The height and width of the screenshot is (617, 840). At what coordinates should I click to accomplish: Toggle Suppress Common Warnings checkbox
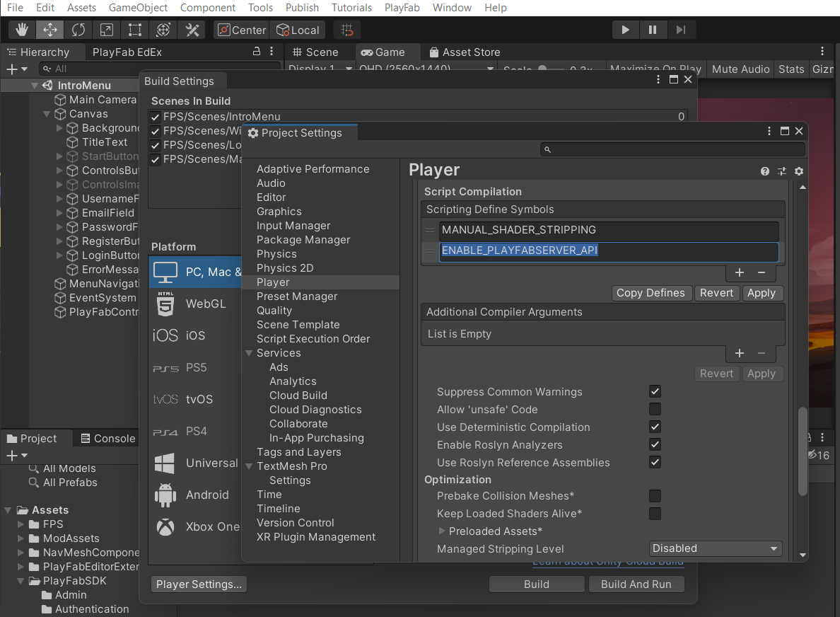coord(655,392)
